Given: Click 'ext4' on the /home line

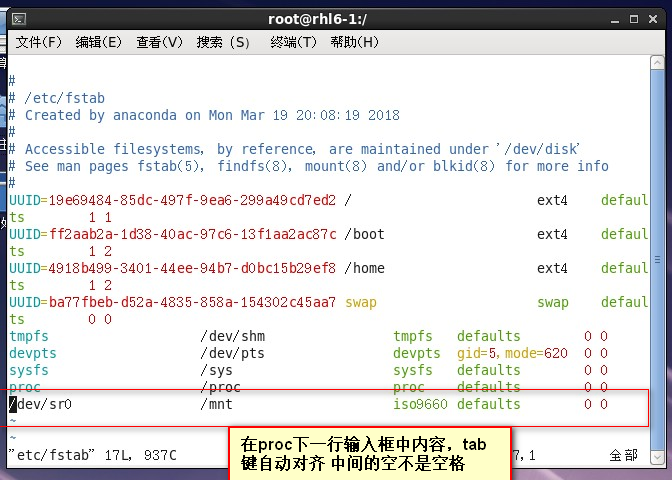Looking at the screenshot, I should [552, 268].
